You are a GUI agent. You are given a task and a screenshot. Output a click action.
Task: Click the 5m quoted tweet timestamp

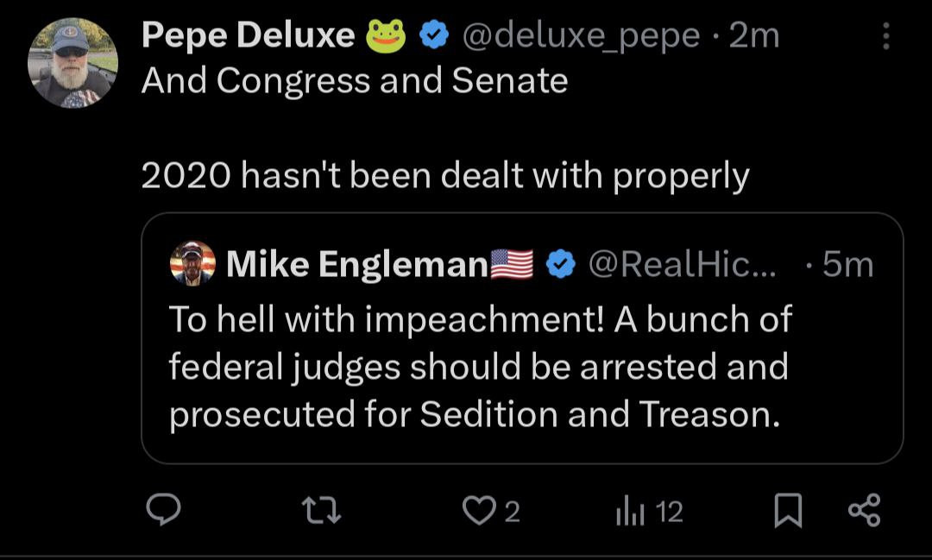click(x=847, y=265)
